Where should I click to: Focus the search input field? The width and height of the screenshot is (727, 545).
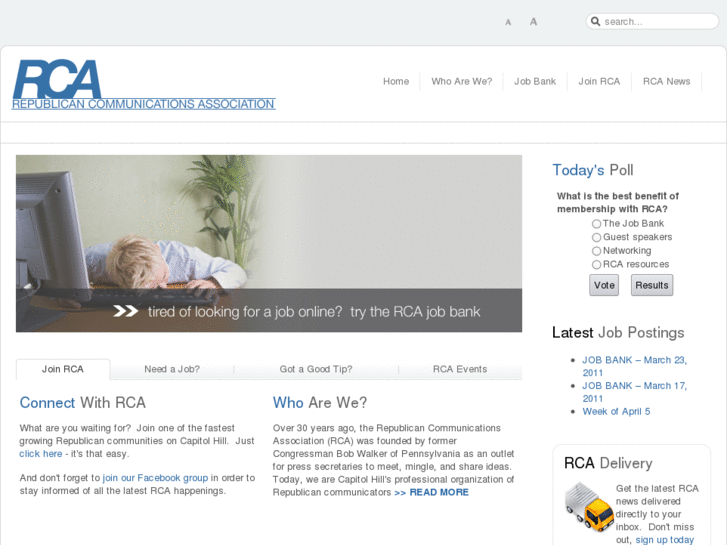(652, 21)
